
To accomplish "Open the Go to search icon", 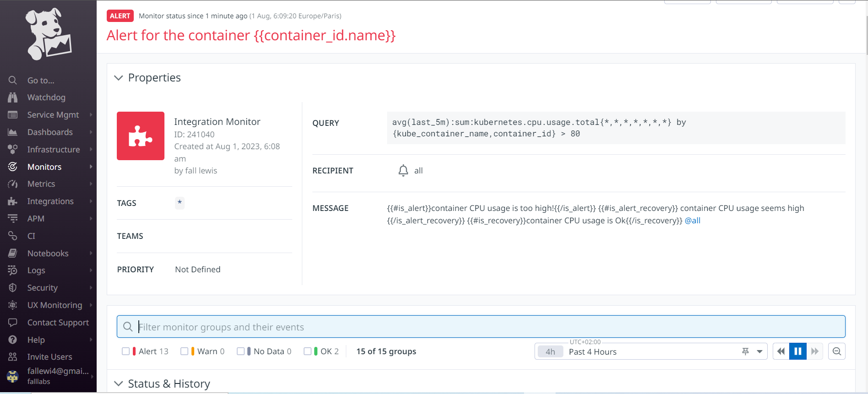I will [13, 81].
